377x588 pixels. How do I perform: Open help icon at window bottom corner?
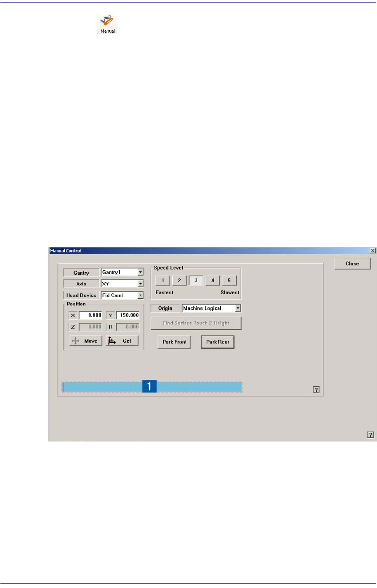click(x=370, y=435)
